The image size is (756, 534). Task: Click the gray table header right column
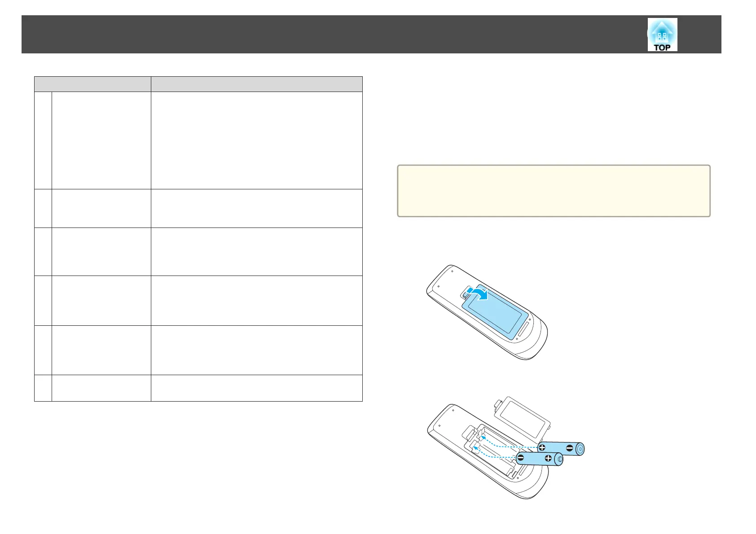(x=256, y=84)
